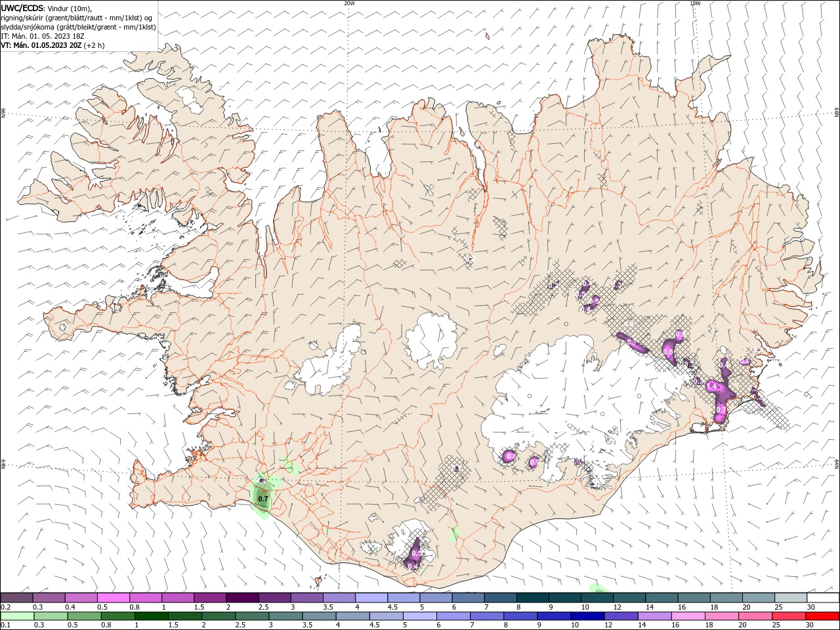Click the 0.7 snow value on the southeast coast
The height and width of the screenshot is (630, 840).
pyautogui.click(x=721, y=409)
